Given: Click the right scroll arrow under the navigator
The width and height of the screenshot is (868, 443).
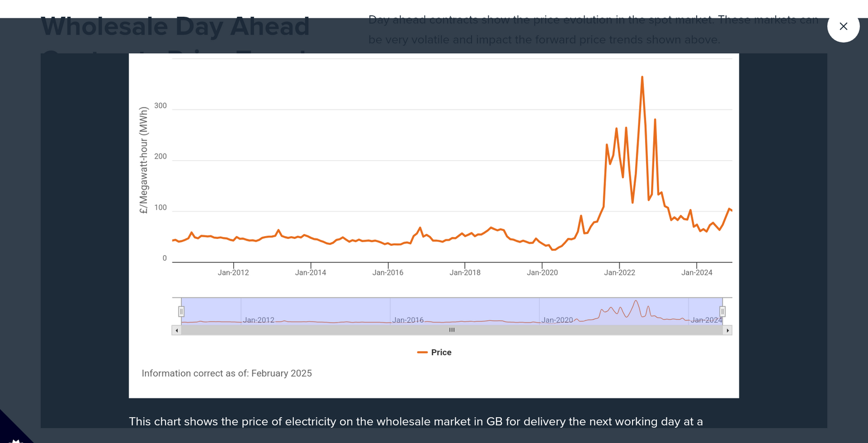Looking at the screenshot, I should pos(727,330).
